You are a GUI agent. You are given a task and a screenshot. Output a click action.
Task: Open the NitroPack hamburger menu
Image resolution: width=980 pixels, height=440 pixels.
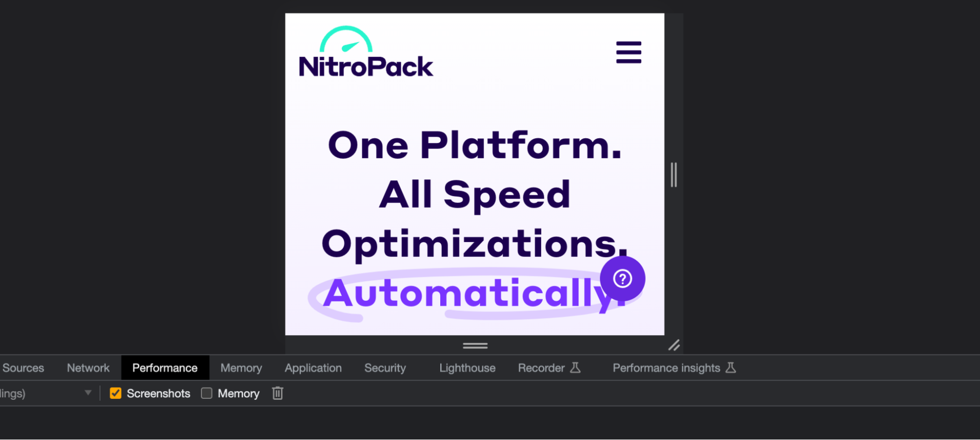pos(628,52)
